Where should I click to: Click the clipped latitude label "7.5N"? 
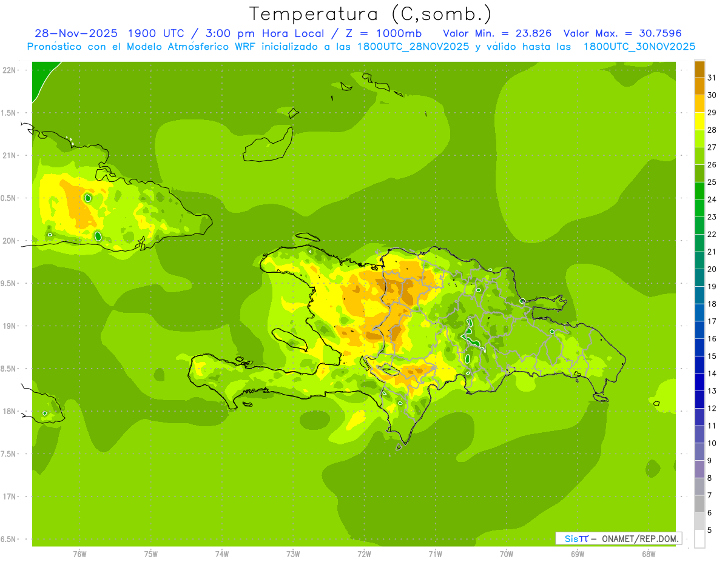[x=9, y=453]
